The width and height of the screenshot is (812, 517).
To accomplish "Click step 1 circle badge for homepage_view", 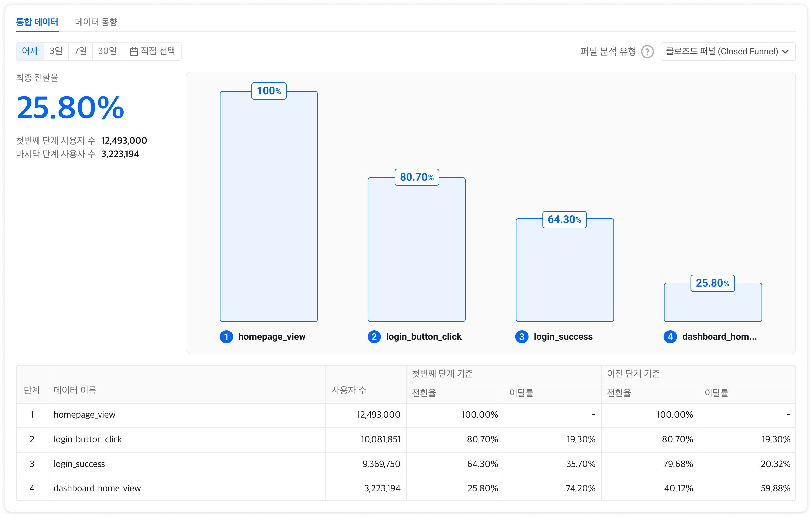I will coord(226,336).
